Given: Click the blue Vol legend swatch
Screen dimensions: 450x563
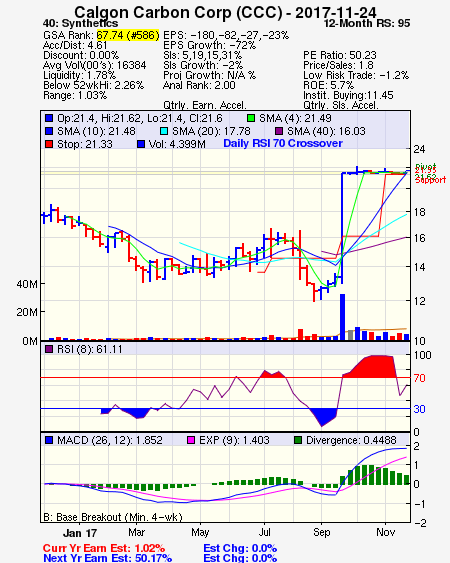Looking at the screenshot, I should tap(141, 144).
